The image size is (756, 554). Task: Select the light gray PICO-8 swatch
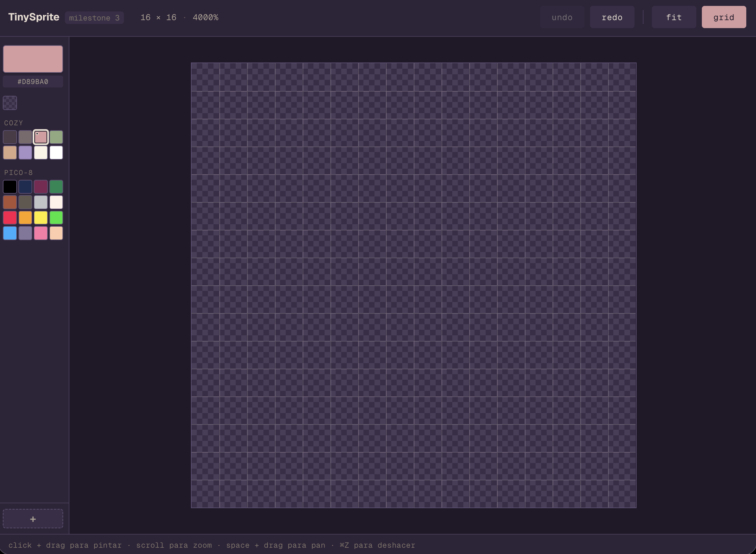click(41, 202)
